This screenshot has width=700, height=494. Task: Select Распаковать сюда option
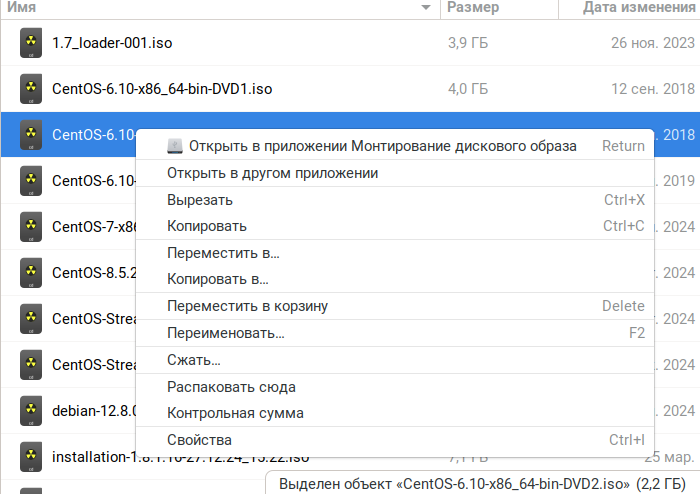pyautogui.click(x=231, y=387)
